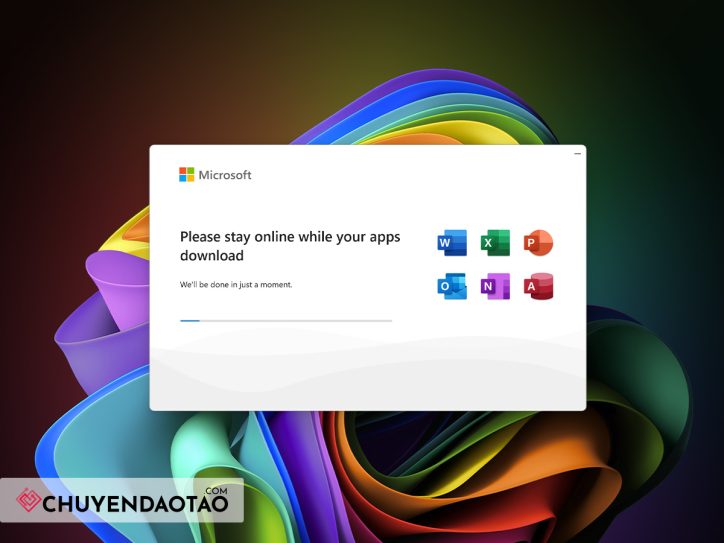The height and width of the screenshot is (543, 724).
Task: Click the OneNote app icon
Action: tap(495, 286)
